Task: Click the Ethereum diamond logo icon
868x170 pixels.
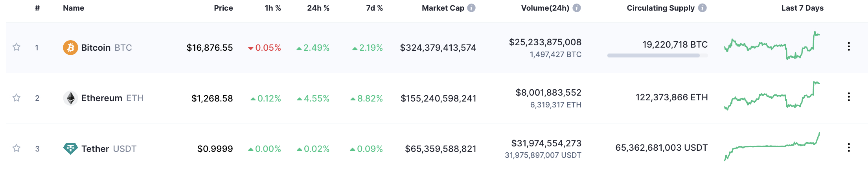Action: point(70,98)
